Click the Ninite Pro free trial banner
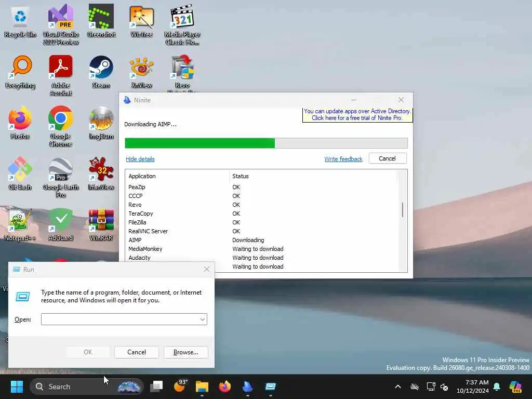The height and width of the screenshot is (399, 532). click(357, 115)
